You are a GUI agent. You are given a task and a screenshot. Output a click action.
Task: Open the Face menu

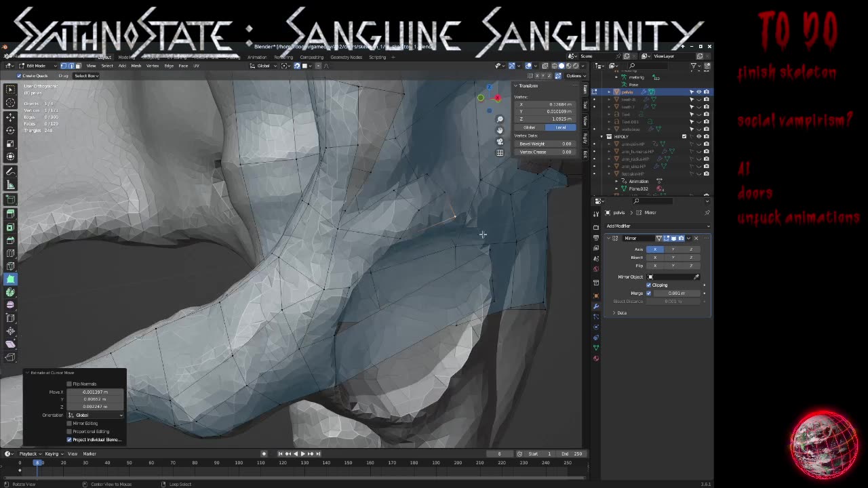pyautogui.click(x=183, y=66)
